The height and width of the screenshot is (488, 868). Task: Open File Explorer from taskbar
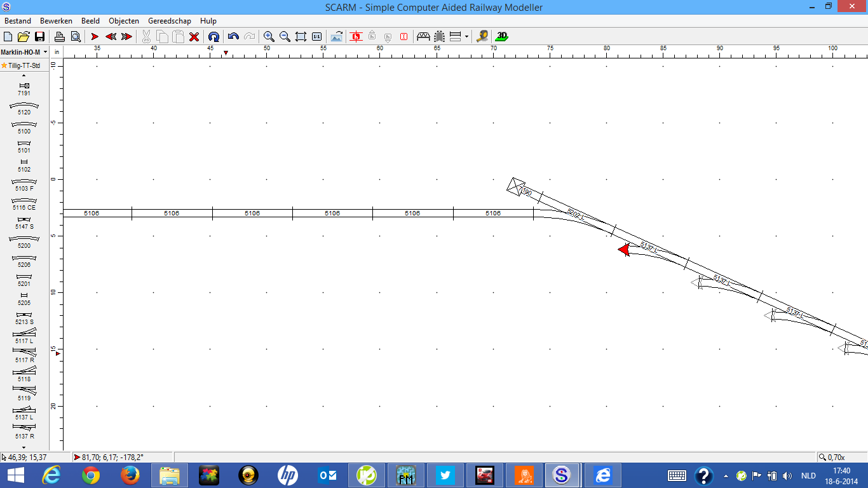click(170, 475)
